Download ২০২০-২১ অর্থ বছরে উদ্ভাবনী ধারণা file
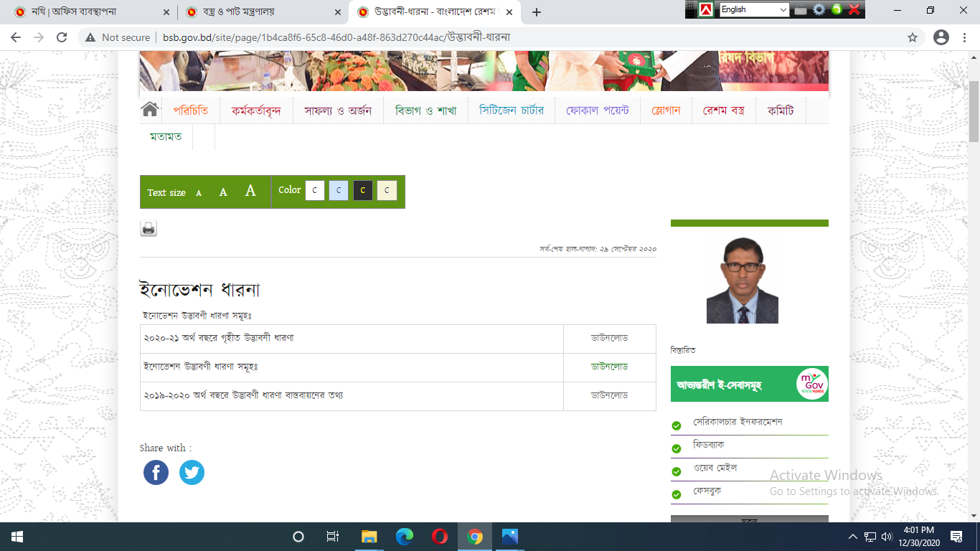 coord(609,338)
